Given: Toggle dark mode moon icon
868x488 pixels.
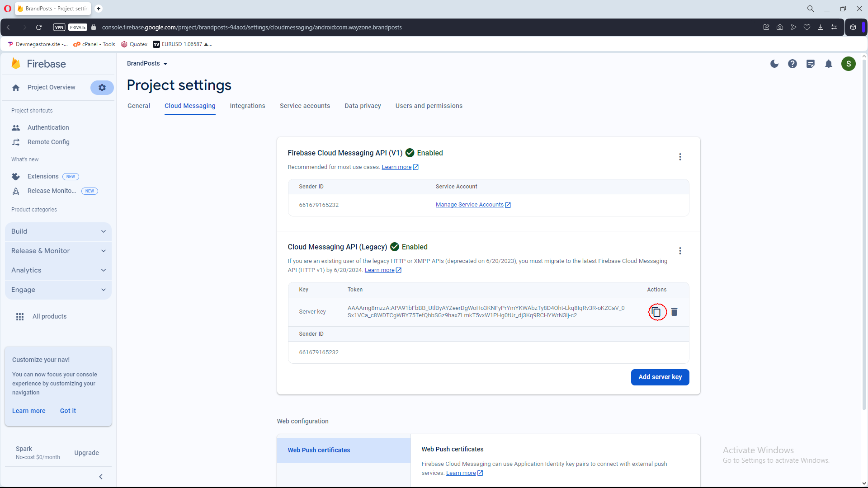Looking at the screenshot, I should [774, 64].
